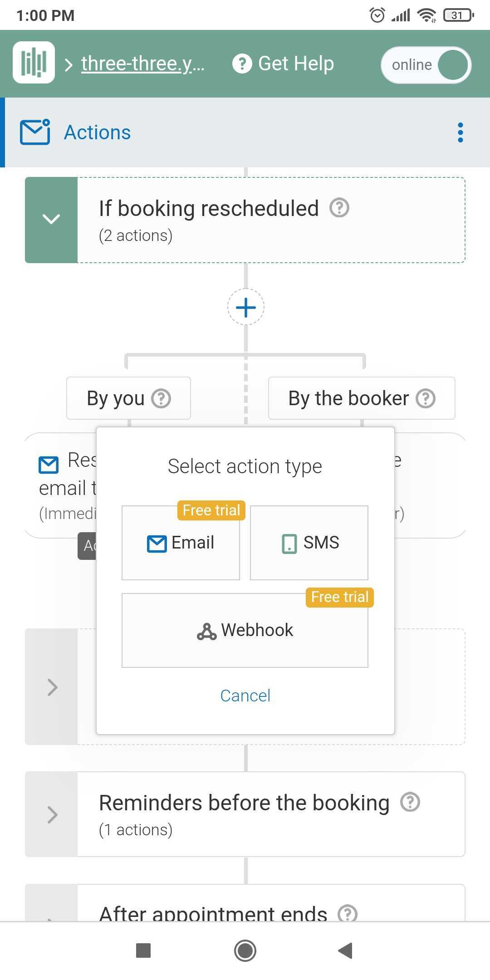
Task: Click help icon beside If booking rescheduled
Action: click(x=339, y=208)
